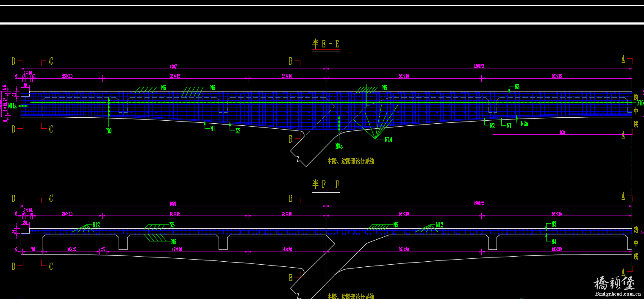Image resolution: width=644 pixels, height=299 pixels.
Task: Click the 2300/2 dimension in 半 F-F
Action: (479, 203)
